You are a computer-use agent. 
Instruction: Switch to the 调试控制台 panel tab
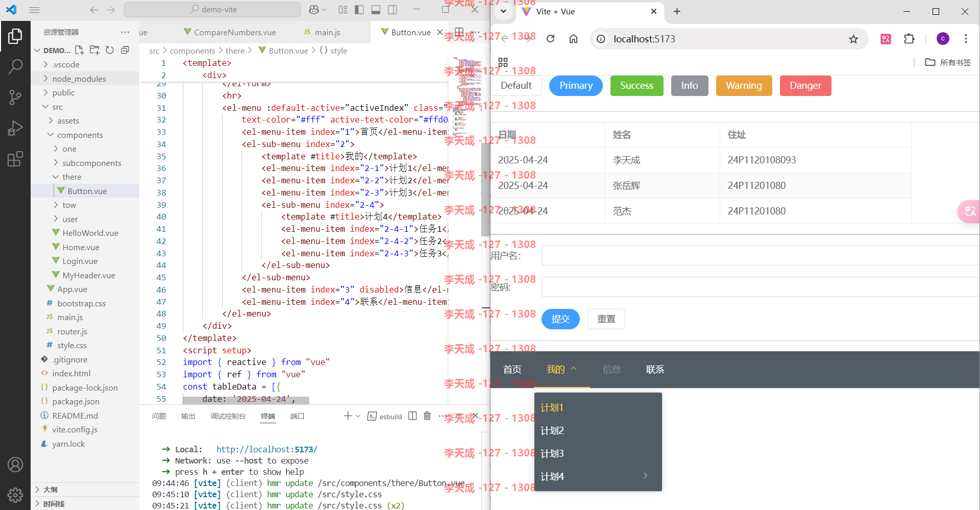[228, 416]
